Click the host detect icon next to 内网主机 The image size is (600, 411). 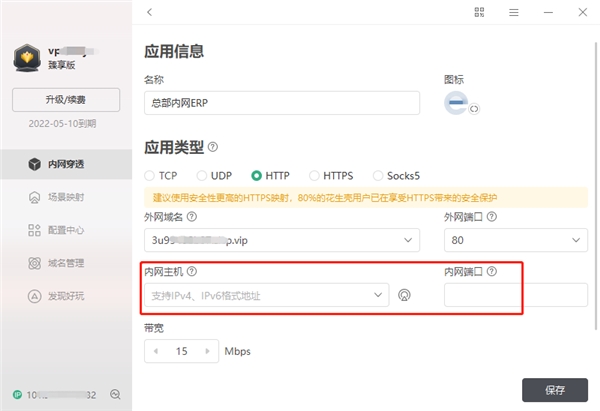click(x=404, y=295)
